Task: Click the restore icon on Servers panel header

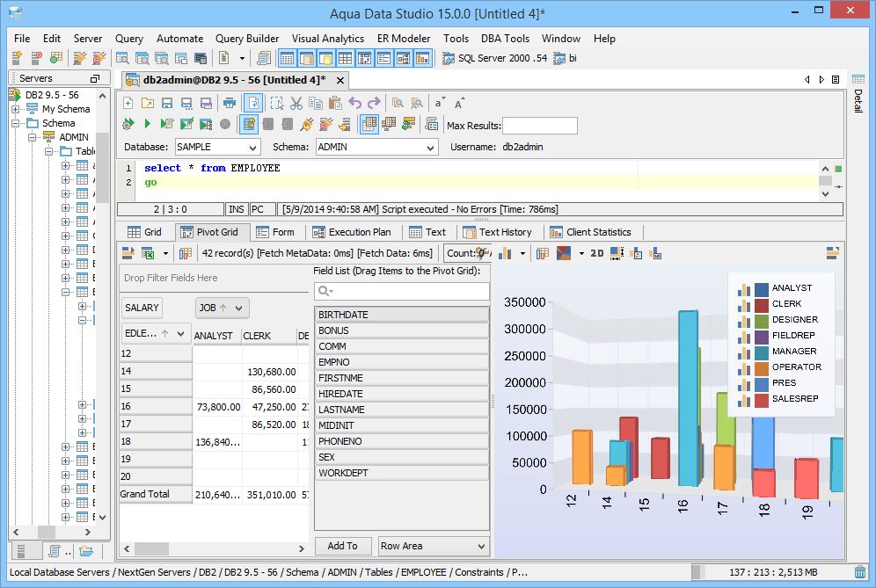Action: (x=95, y=78)
